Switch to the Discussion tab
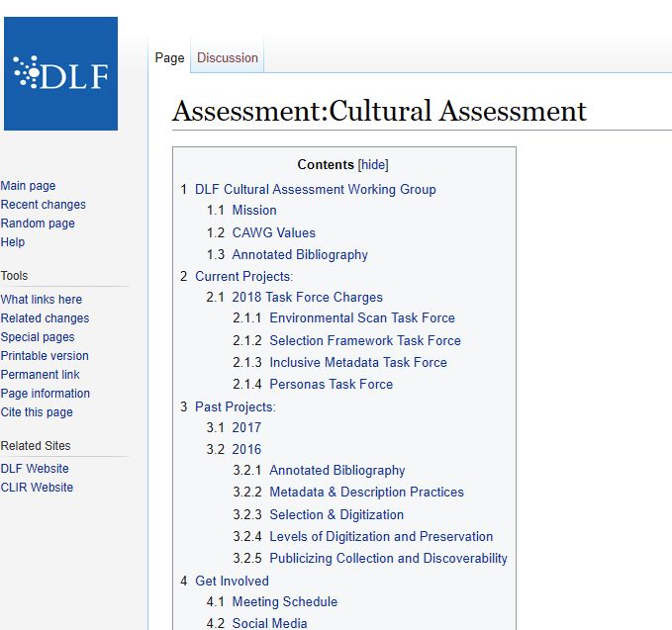This screenshot has height=630, width=672. point(228,57)
